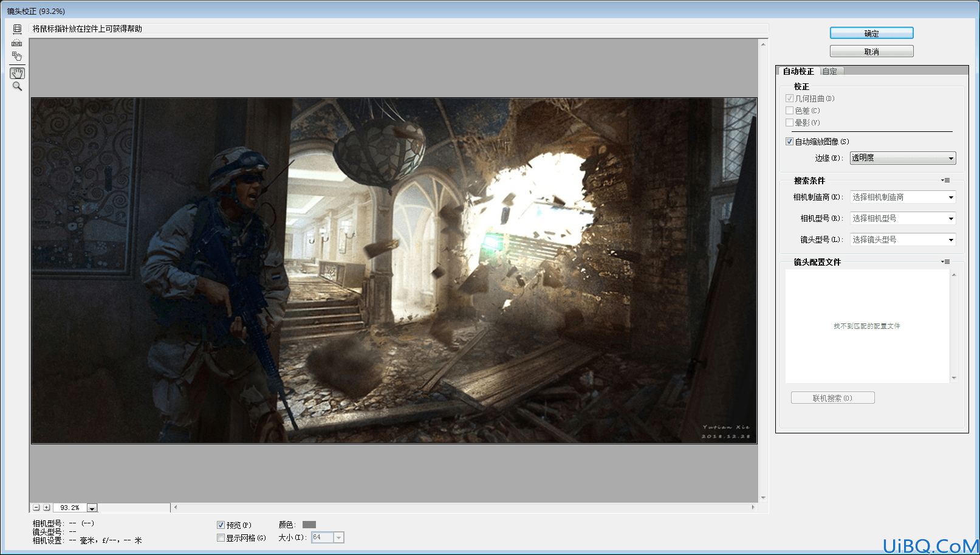Click the 确定 button
Viewport: 980px width, 555px height.
tap(872, 33)
